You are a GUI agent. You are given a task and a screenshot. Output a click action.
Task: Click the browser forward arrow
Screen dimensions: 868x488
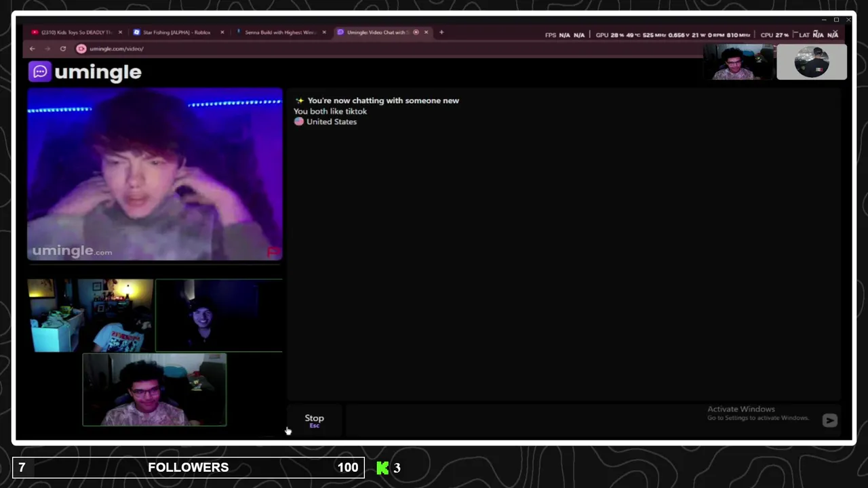coord(47,49)
